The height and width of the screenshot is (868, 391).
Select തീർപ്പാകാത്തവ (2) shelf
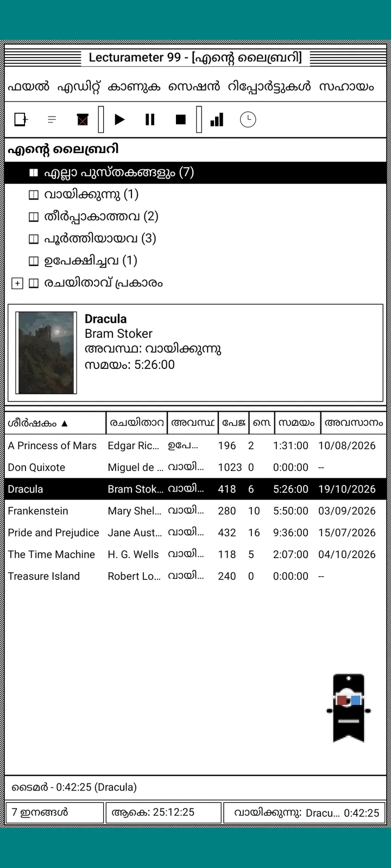[101, 216]
